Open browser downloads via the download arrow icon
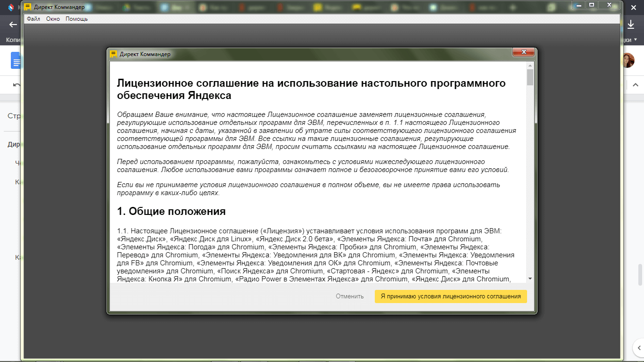 pyautogui.click(x=632, y=24)
